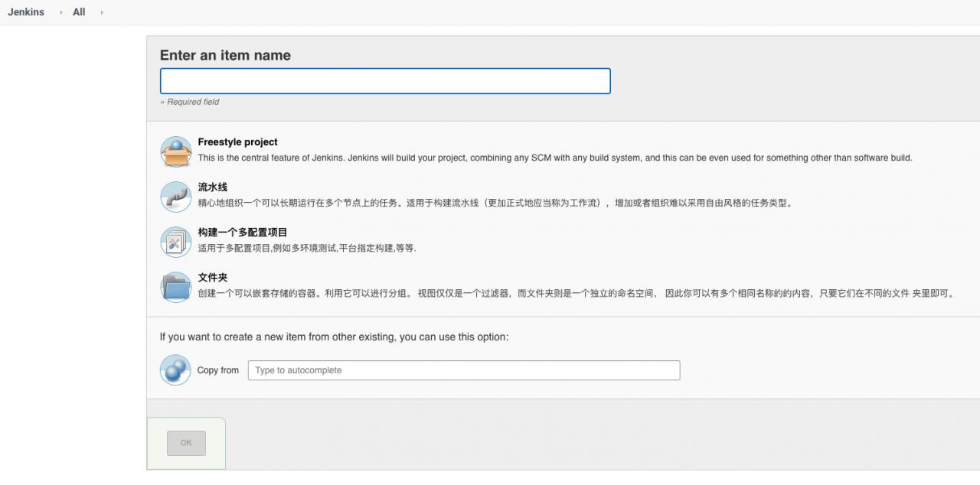The image size is (980, 485).
Task: Click the Copy from spheres icon
Action: pyautogui.click(x=175, y=369)
